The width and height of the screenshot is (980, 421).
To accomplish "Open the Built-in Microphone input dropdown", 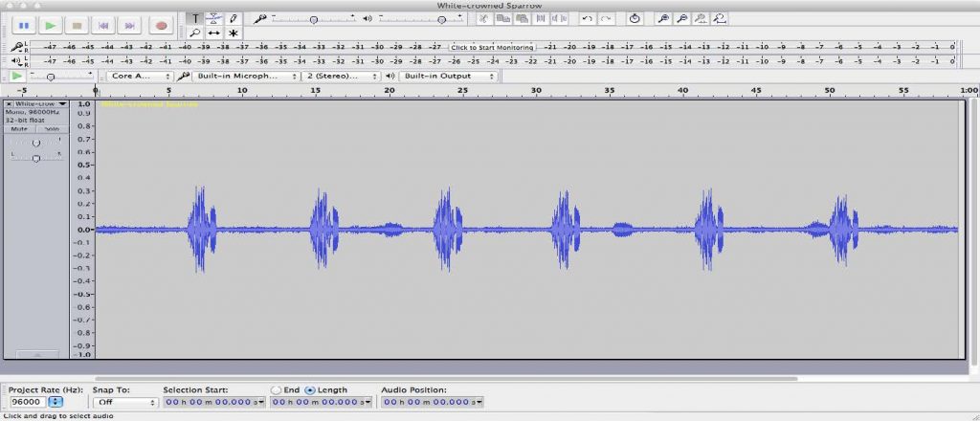I will pos(245,77).
